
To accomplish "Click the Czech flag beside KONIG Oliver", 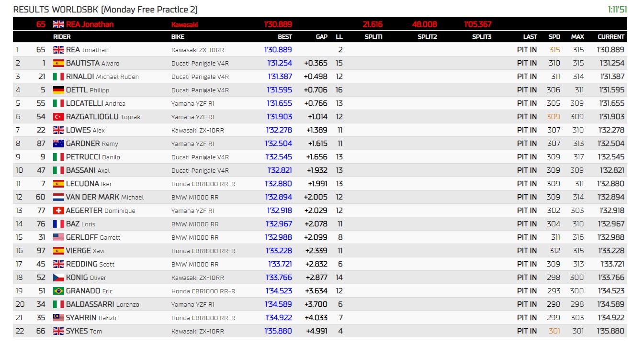I will pyautogui.click(x=58, y=277).
